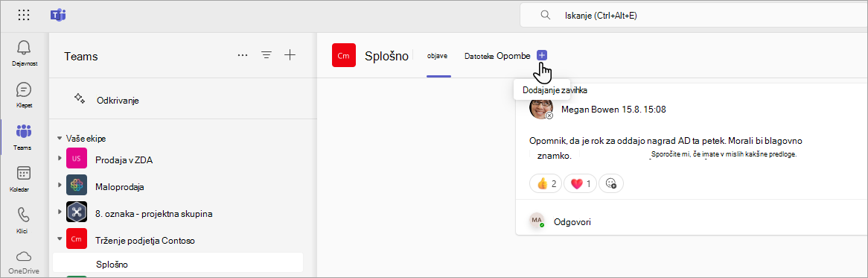This screenshot has height=278, width=868.
Task: Expand the Maloprodaja team
Action: [60, 184]
